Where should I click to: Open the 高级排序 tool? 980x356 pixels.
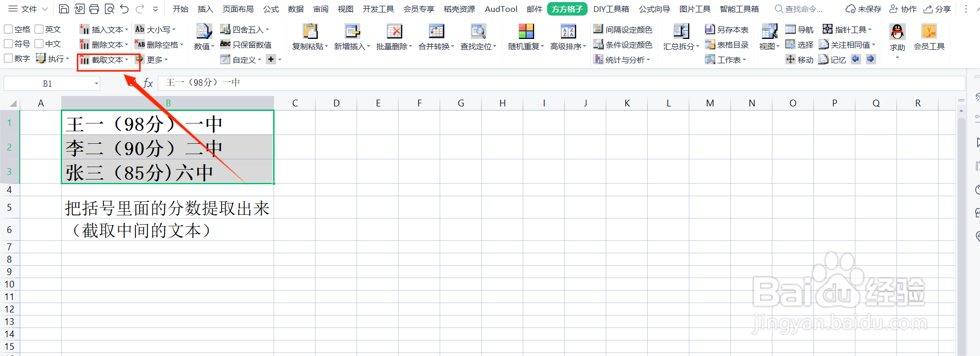[568, 37]
